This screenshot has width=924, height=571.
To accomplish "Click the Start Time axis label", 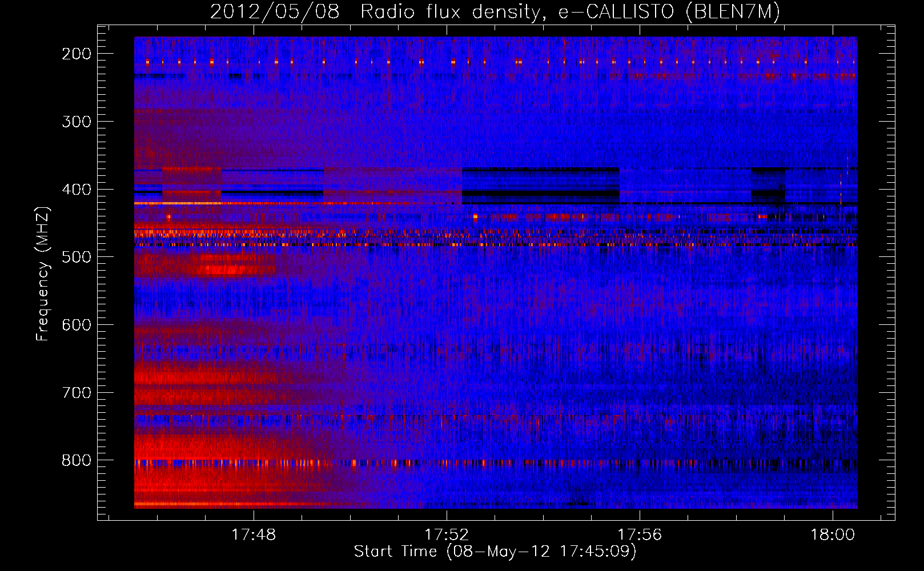I will [x=495, y=551].
